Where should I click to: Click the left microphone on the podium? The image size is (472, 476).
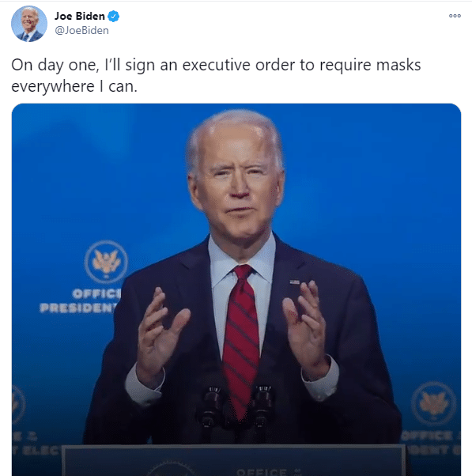(x=210, y=406)
